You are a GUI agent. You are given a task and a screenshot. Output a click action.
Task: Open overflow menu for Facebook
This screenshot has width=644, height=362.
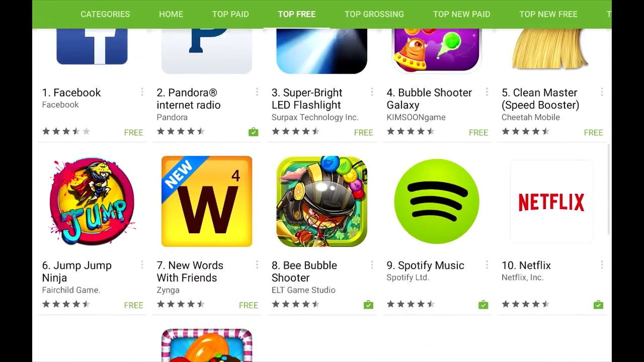click(x=142, y=92)
